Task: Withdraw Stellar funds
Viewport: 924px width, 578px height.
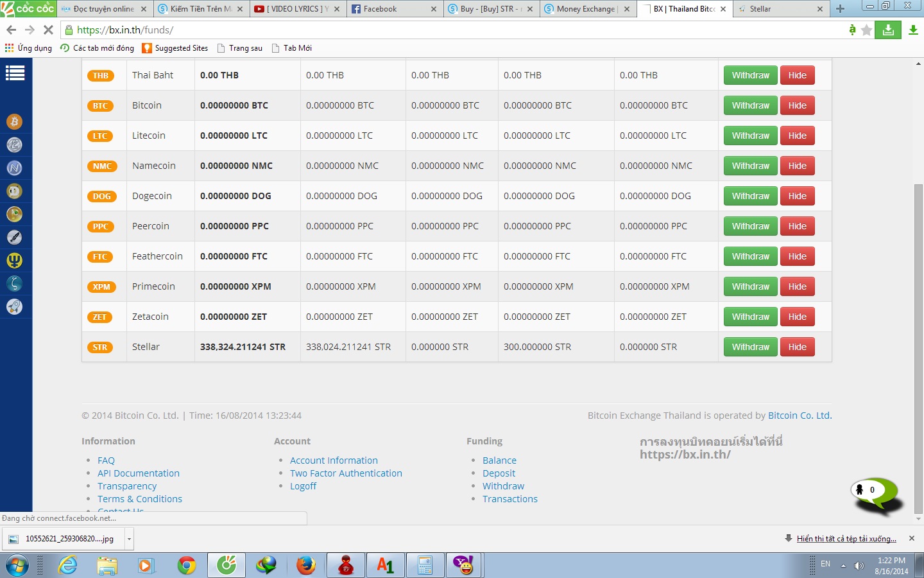Action: (751, 347)
